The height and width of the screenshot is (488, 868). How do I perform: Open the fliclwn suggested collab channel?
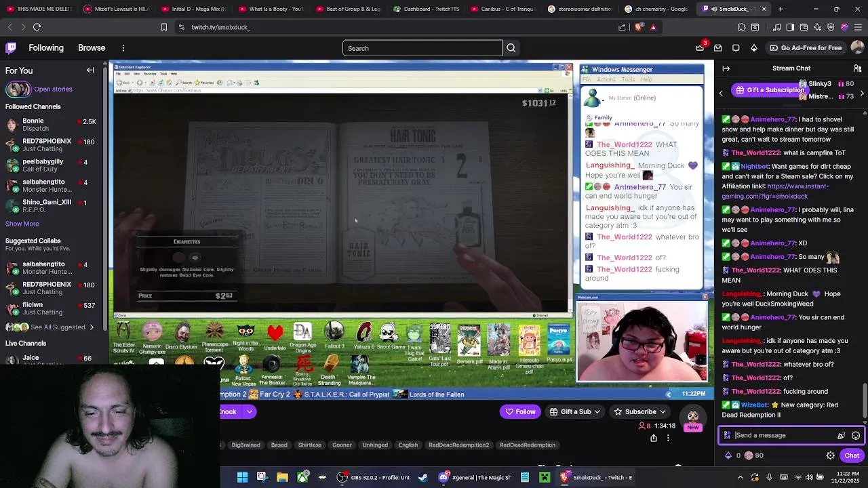pos(53,309)
